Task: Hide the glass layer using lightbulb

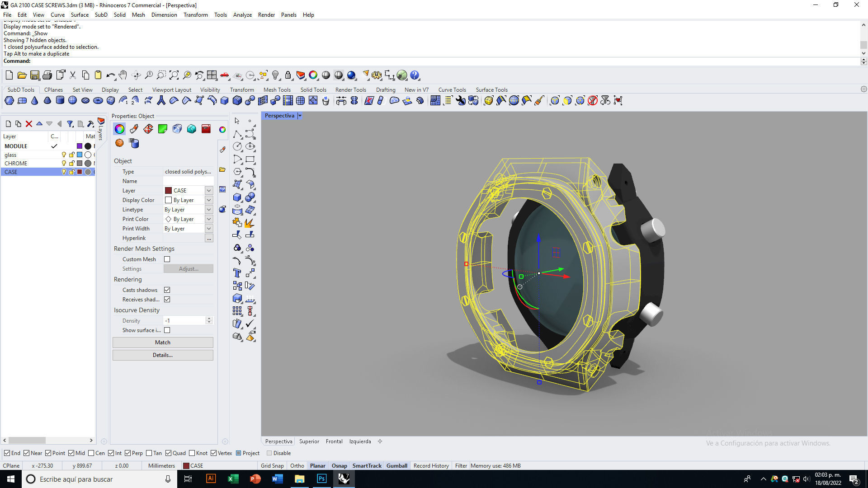Action: [x=64, y=155]
